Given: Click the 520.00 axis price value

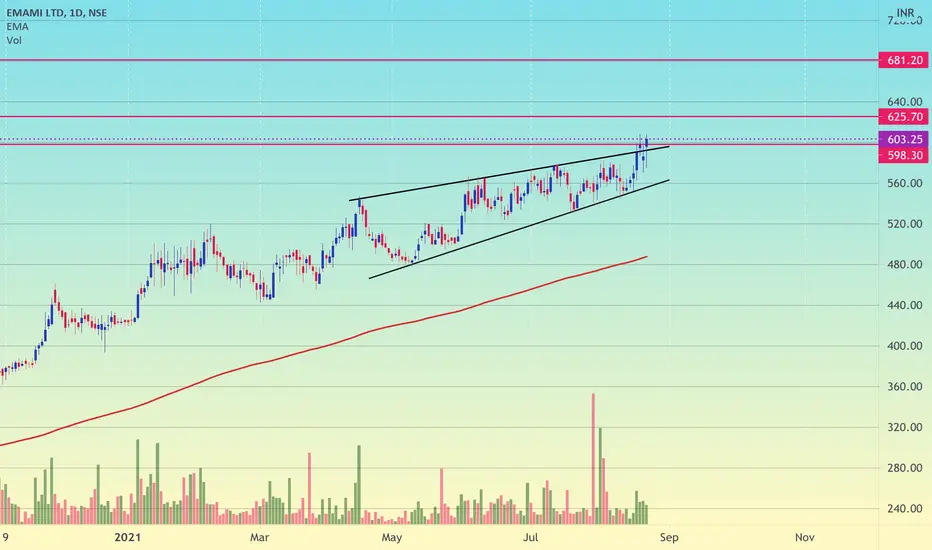Looking at the screenshot, I should point(905,224).
